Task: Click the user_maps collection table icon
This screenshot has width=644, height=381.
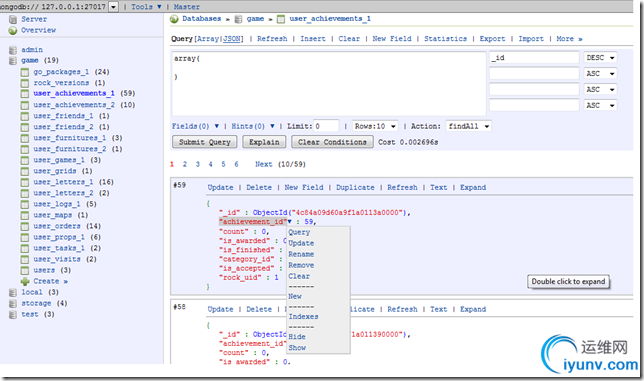Action: [25, 216]
